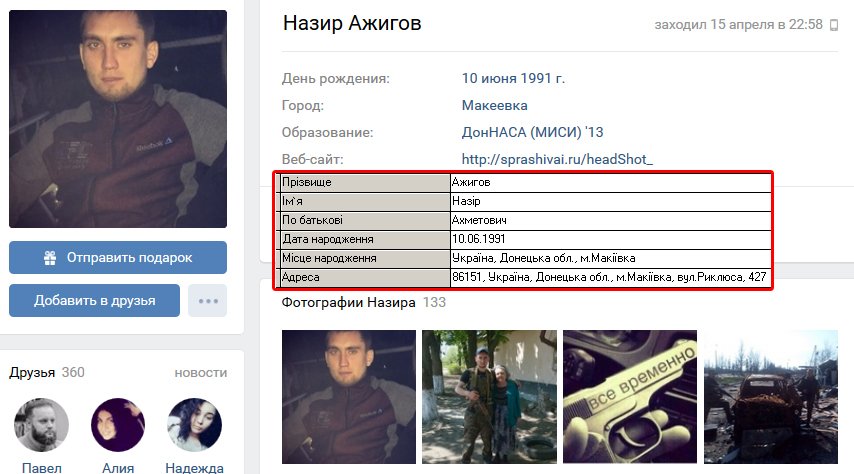Open the three-dots more actions button

pos(208,301)
